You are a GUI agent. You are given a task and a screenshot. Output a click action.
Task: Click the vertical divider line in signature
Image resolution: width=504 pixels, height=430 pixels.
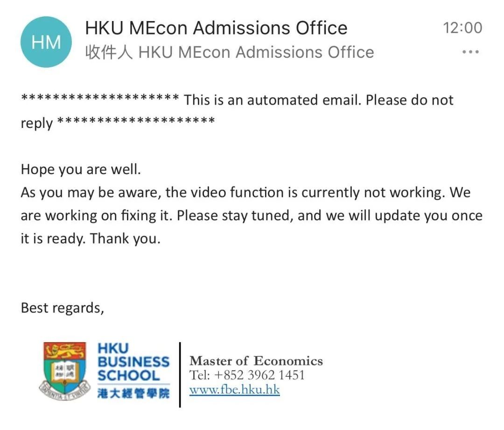click(180, 375)
